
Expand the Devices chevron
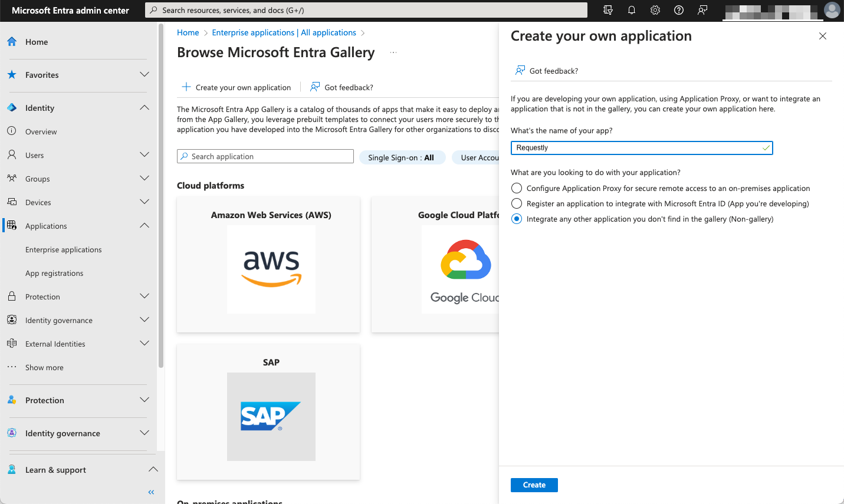(x=145, y=202)
